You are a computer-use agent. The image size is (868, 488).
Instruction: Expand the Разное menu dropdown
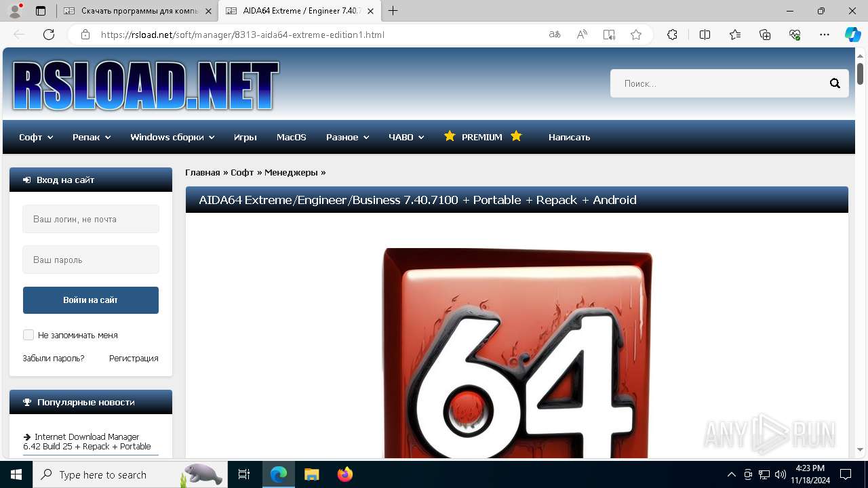tap(347, 137)
